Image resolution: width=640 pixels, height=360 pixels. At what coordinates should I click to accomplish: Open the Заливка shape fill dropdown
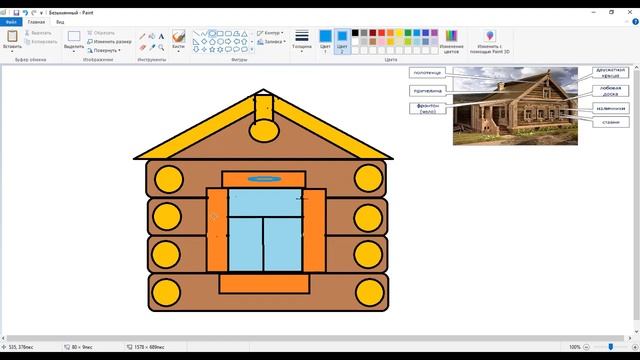click(271, 42)
